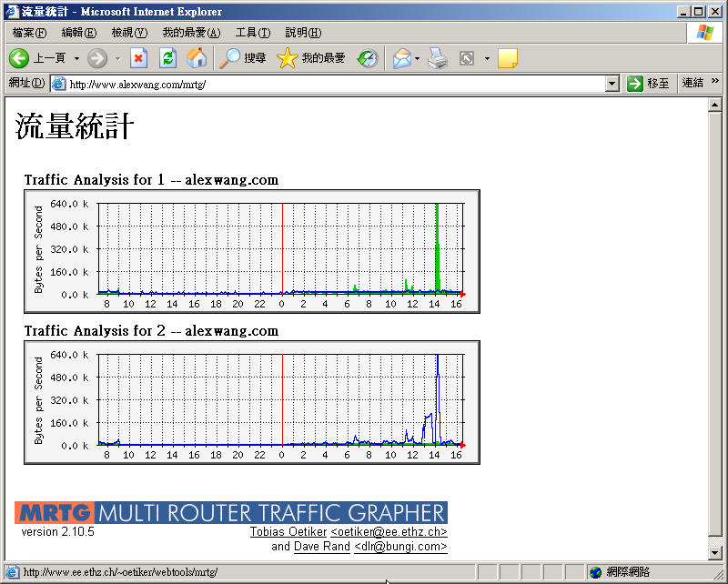This screenshot has height=584, width=728.
Task: Go to Home page icon
Action: (x=197, y=58)
